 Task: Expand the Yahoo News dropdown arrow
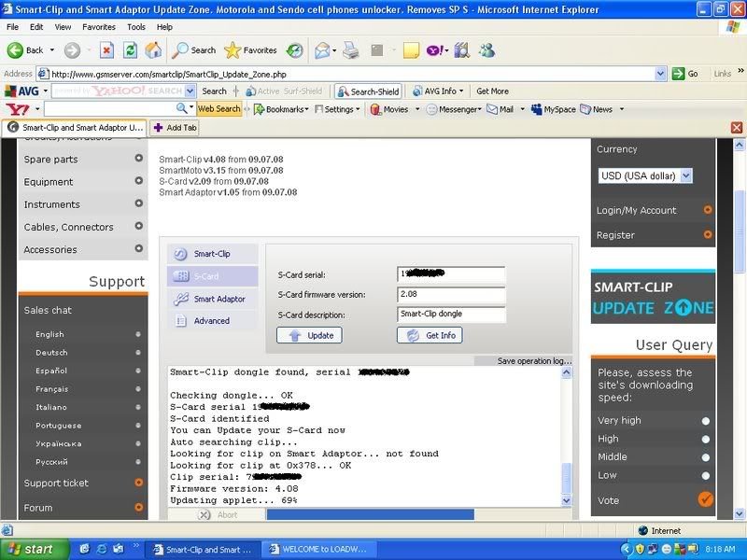click(621, 109)
